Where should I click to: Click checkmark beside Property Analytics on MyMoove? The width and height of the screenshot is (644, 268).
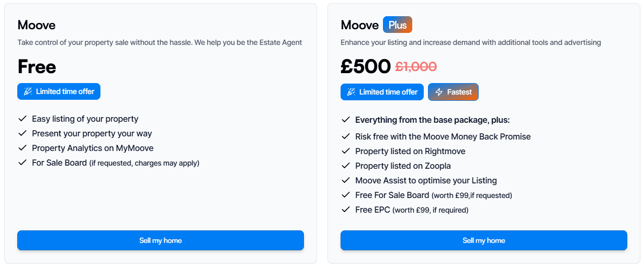tap(22, 148)
